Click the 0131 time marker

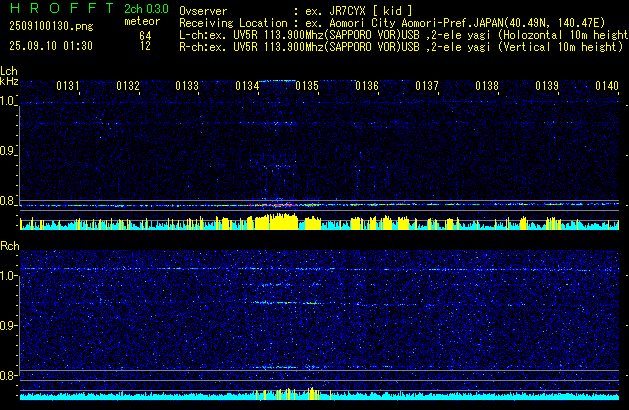click(x=67, y=86)
